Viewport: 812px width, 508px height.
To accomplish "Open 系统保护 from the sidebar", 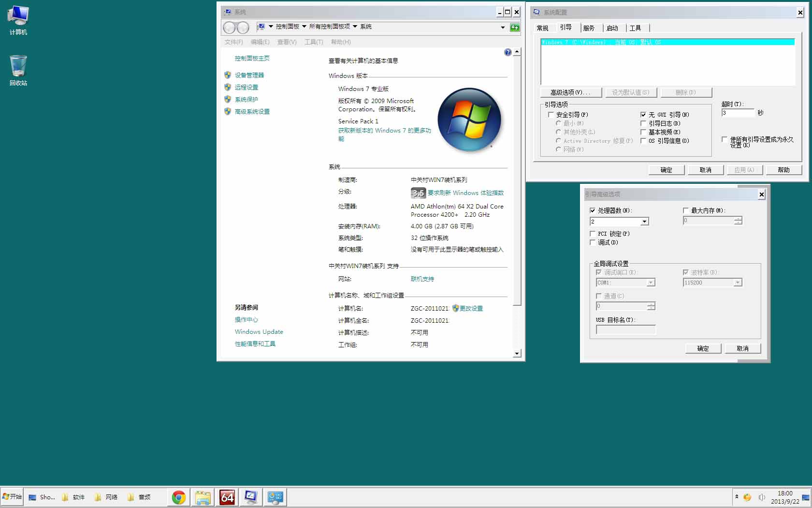I will (246, 99).
